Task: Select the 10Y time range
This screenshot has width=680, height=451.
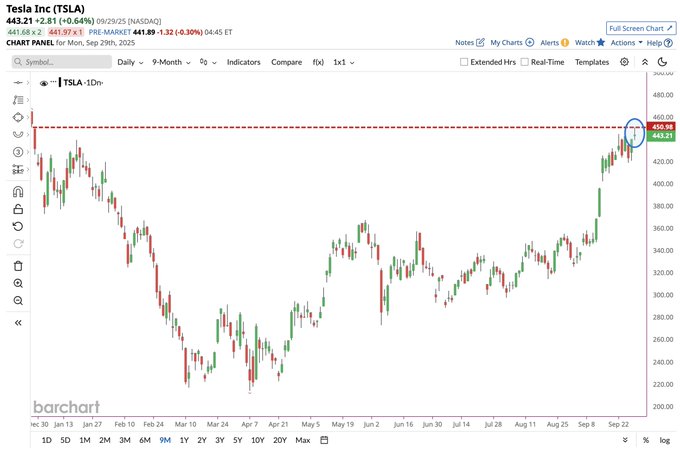Action: tap(258, 440)
